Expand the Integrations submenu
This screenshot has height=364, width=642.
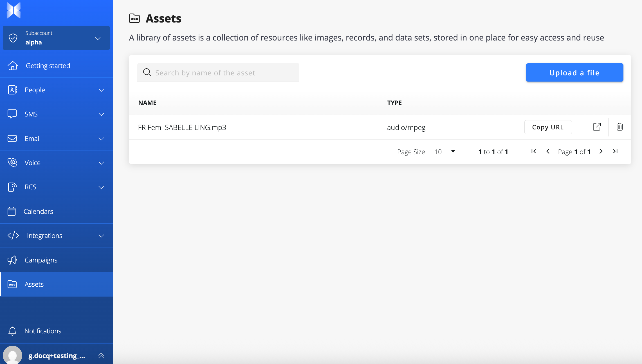56,235
